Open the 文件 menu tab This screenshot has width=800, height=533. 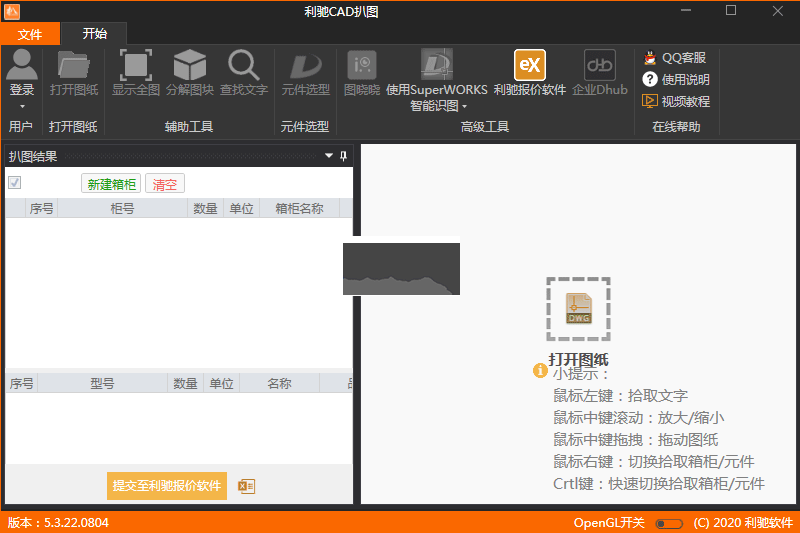click(x=30, y=33)
